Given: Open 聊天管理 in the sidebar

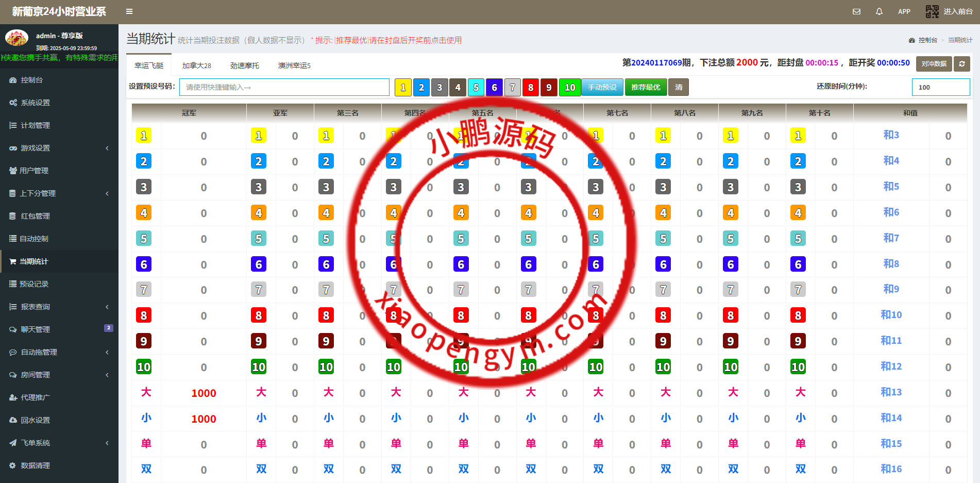Looking at the screenshot, I should (x=35, y=329).
